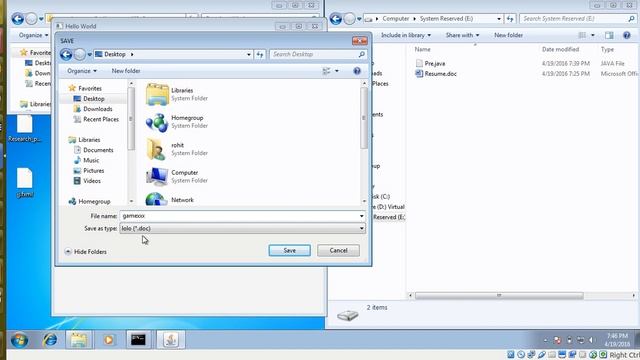This screenshot has width=640, height=360.
Task: Click Forward arrow in SAVE dialog
Action: 80,54
